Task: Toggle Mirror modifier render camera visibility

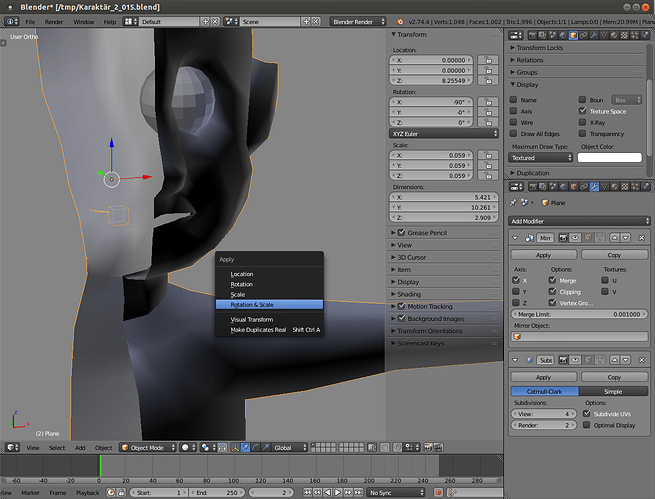Action: click(563, 238)
